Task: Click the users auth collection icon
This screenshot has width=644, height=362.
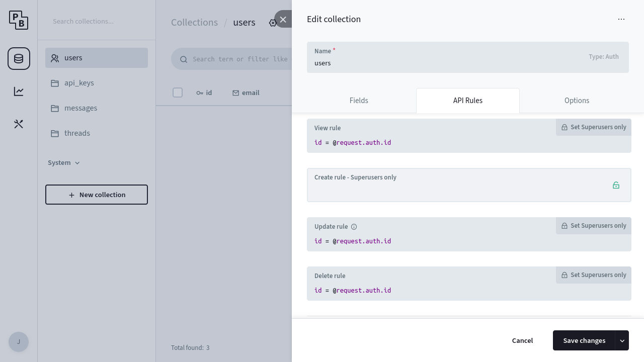Action: click(55, 58)
